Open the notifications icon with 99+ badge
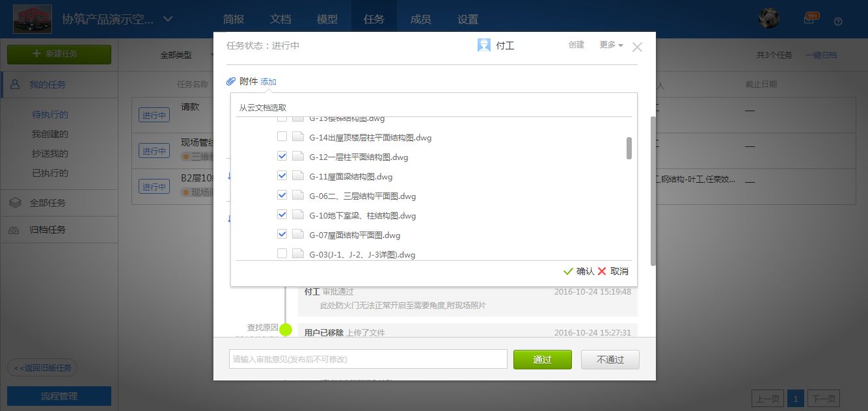Screen dimensions: 868x411 (809, 20)
